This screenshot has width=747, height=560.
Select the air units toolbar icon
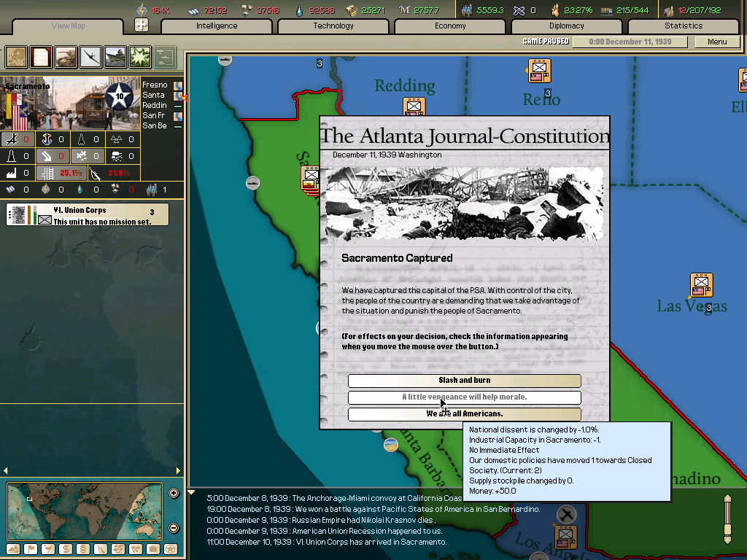(90, 58)
